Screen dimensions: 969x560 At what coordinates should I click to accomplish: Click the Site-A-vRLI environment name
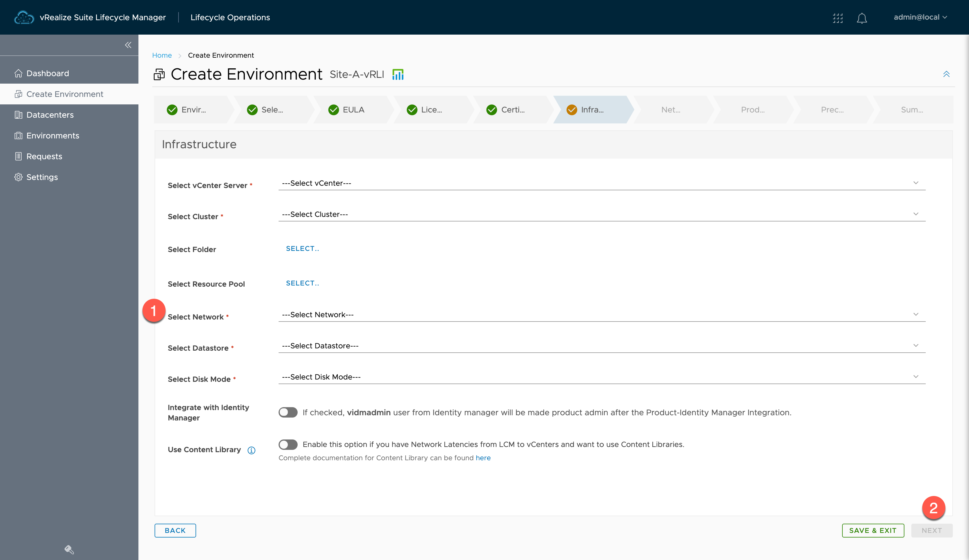coord(357,74)
